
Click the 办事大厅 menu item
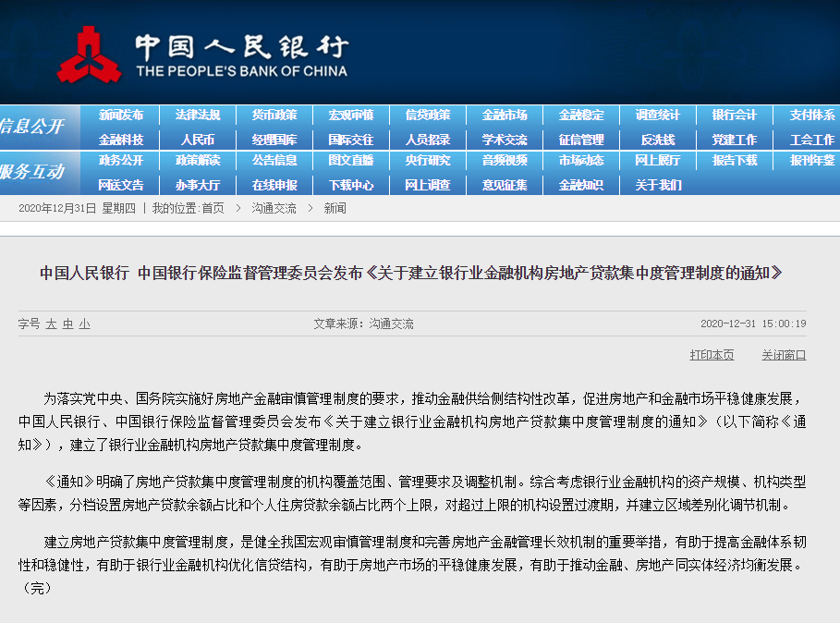point(198,185)
